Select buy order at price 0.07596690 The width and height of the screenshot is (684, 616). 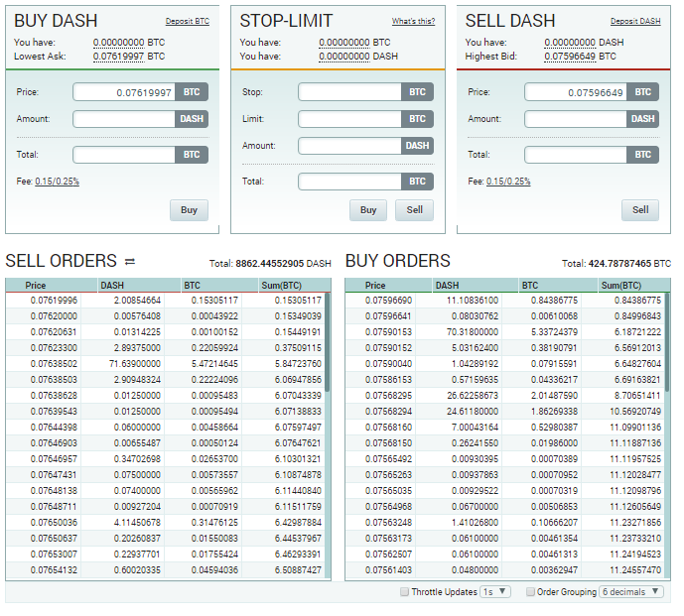[505, 301]
